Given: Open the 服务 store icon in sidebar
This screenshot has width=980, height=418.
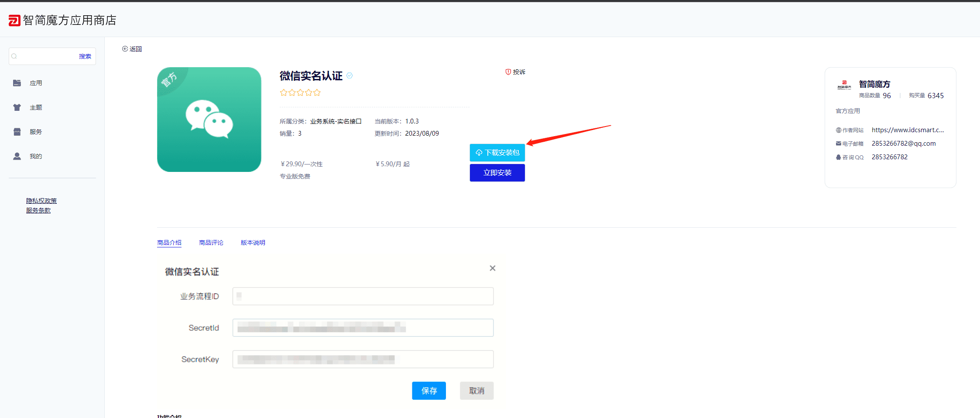Looking at the screenshot, I should click(17, 132).
